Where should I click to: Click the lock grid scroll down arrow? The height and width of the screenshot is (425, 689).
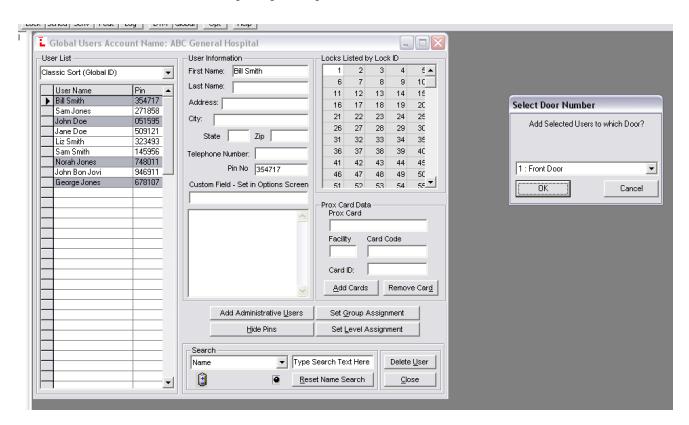[x=431, y=182]
